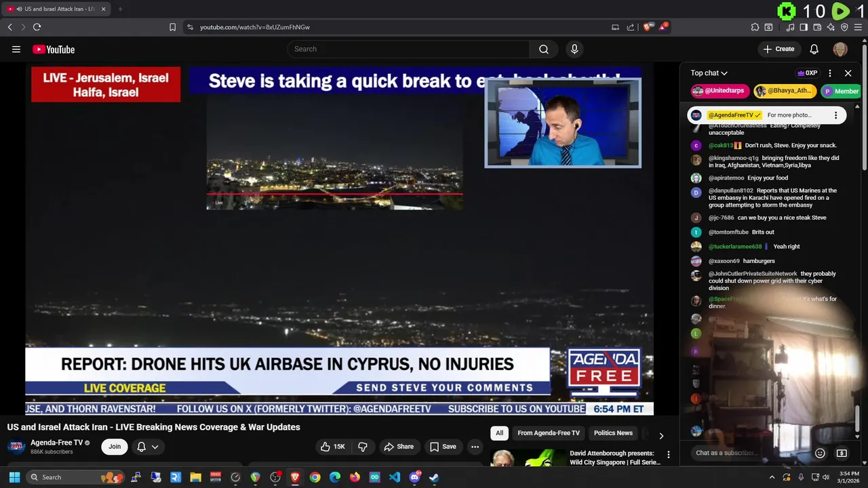
Task: Share this page from the address bar
Action: (631, 27)
